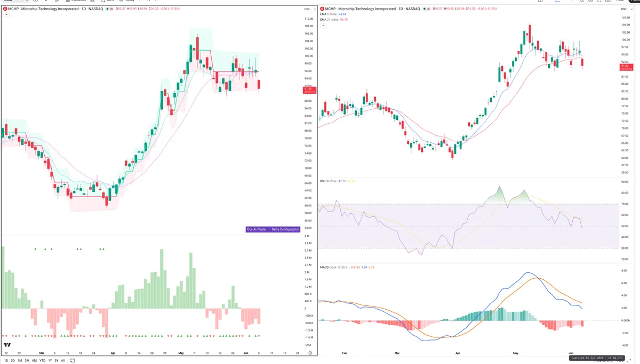Click pink data flag icon in left chart header
Viewport: 640px width, 364px height.
tap(111, 9)
